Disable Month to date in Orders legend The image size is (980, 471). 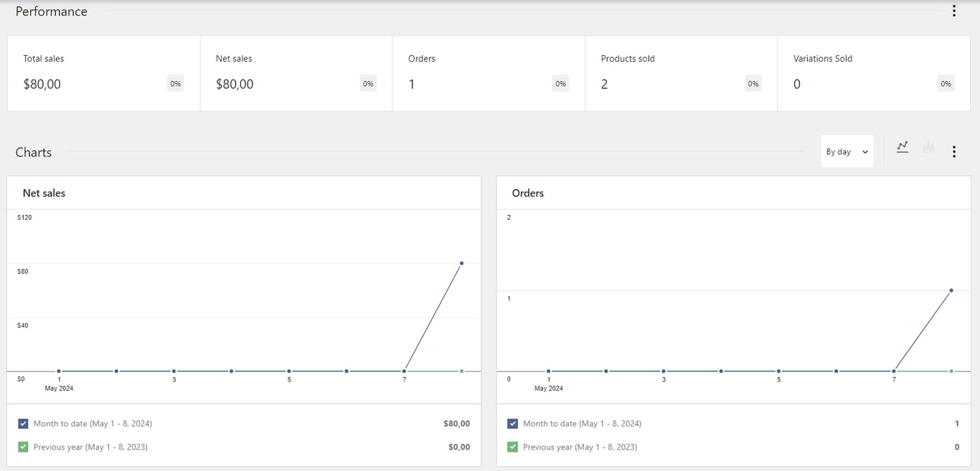(512, 423)
